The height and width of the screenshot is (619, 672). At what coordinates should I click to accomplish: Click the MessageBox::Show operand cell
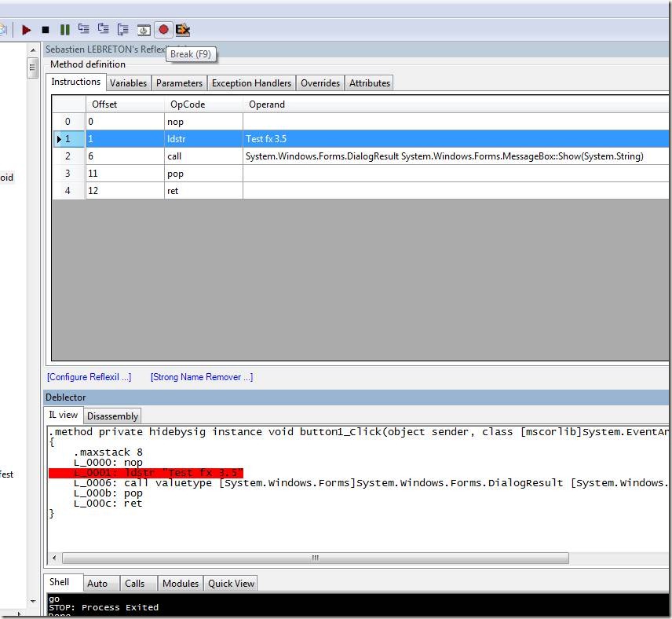(x=455, y=156)
